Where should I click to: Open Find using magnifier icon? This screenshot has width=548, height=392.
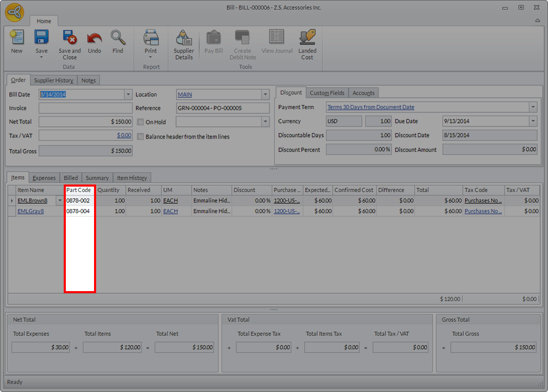(118, 38)
